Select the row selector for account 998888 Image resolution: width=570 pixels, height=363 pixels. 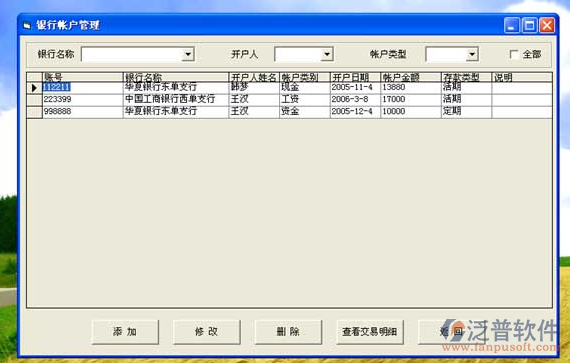(35, 112)
